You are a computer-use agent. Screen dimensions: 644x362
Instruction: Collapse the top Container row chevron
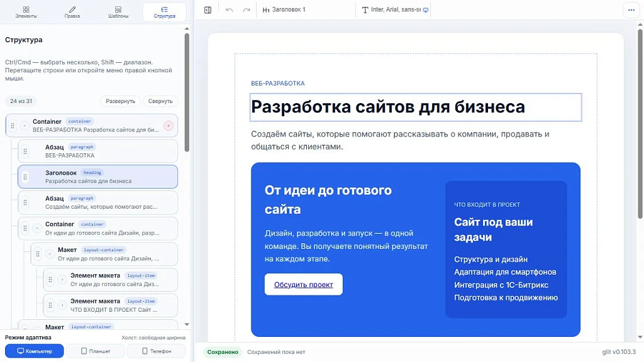25,126
